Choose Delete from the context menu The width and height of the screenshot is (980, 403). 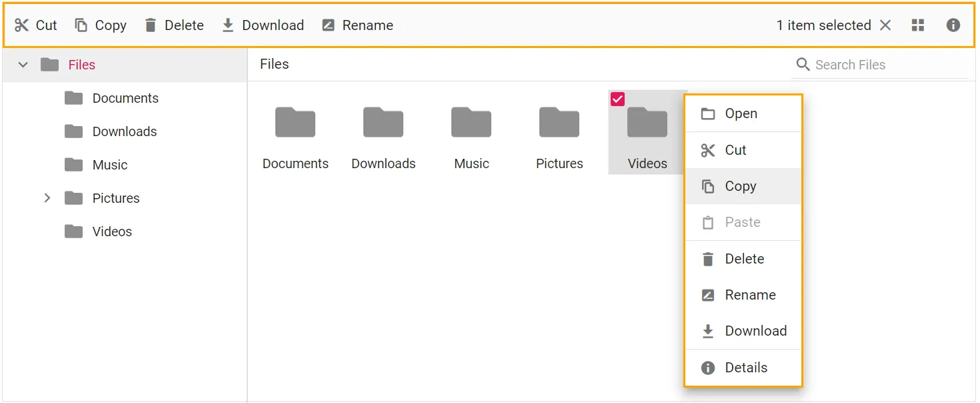click(743, 259)
